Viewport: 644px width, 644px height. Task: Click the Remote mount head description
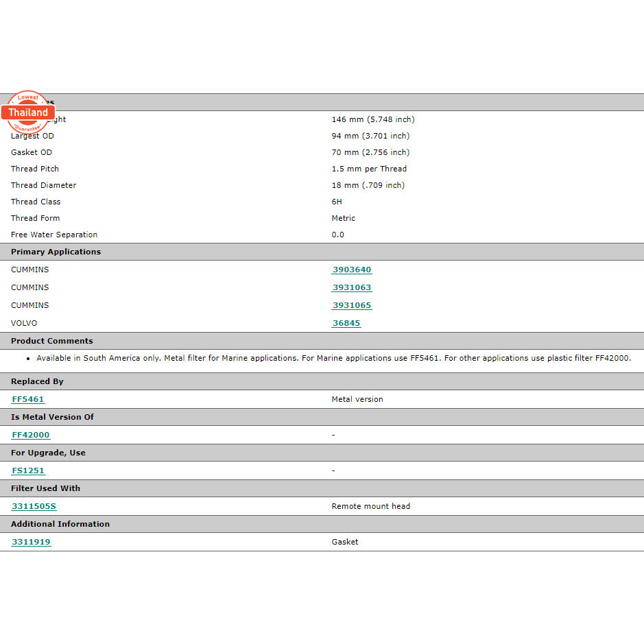click(x=370, y=506)
